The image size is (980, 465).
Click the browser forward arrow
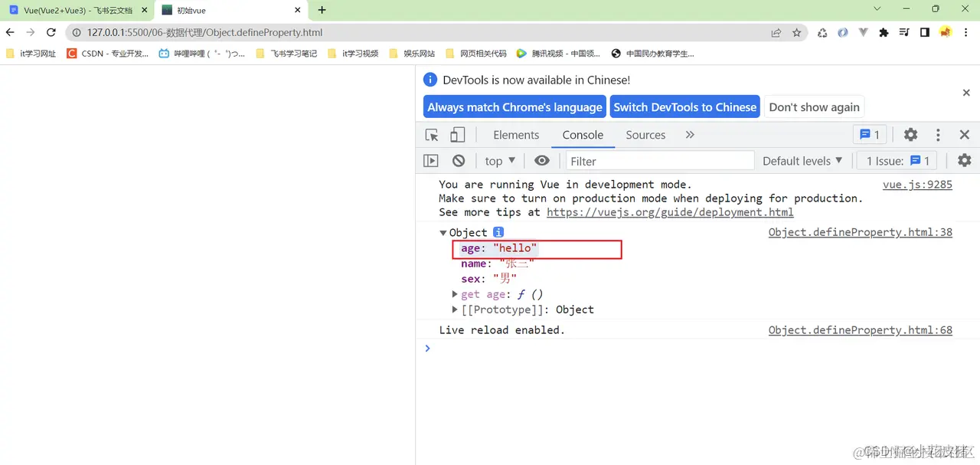pos(31,32)
